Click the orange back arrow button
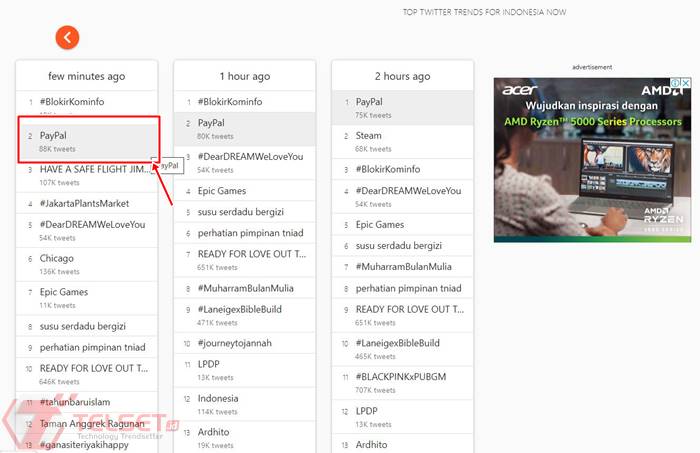The image size is (700, 453). [67, 37]
